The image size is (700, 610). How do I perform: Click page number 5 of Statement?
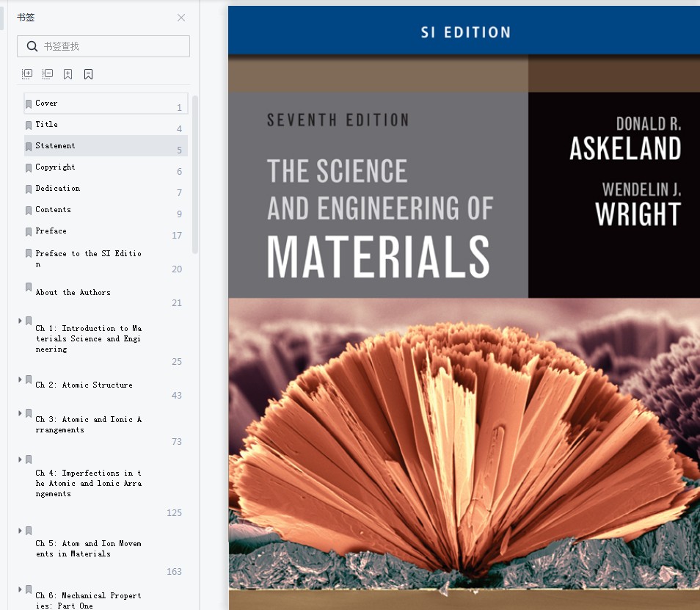180,150
